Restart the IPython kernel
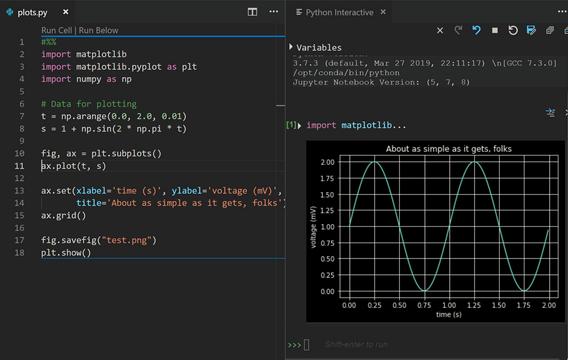Screen dimensions: 568x360 (x=513, y=30)
